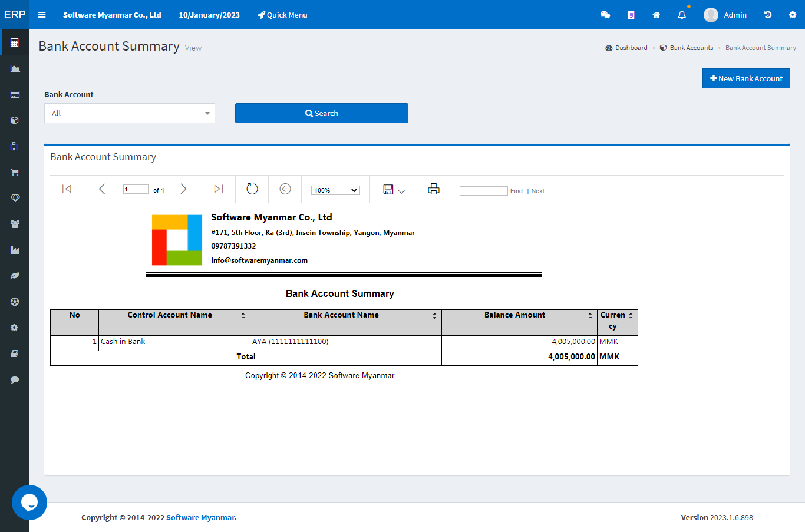
Task: Open the shopping cart icon in the sidebar
Action: pyautogui.click(x=15, y=172)
